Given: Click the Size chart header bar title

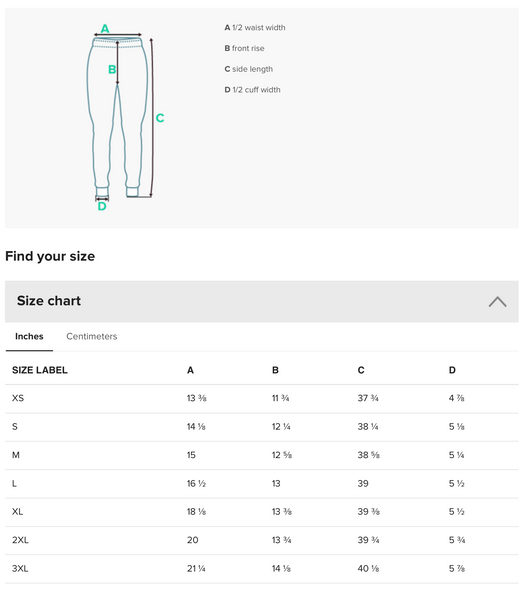Looking at the screenshot, I should point(49,301).
